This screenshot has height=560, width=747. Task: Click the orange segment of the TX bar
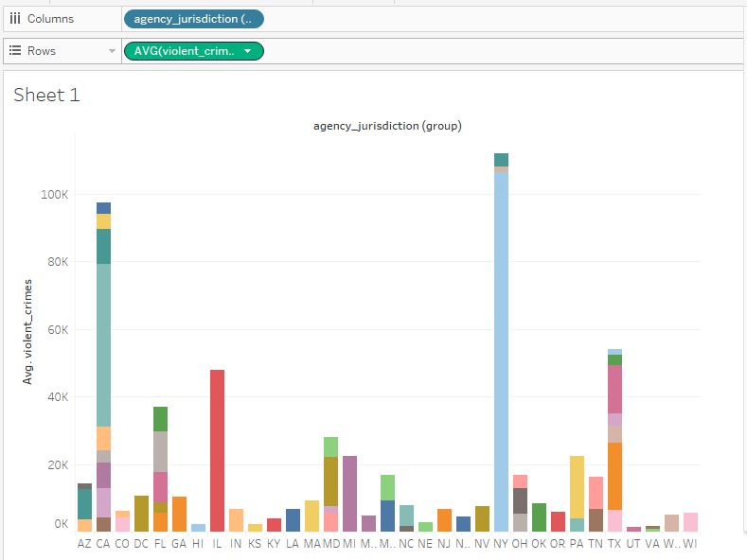[x=614, y=476]
